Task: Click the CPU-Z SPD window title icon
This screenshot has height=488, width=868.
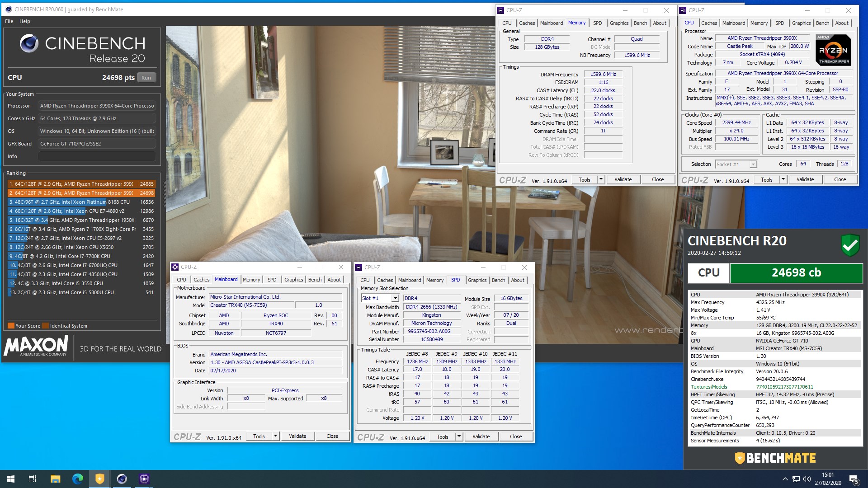Action: tap(359, 267)
